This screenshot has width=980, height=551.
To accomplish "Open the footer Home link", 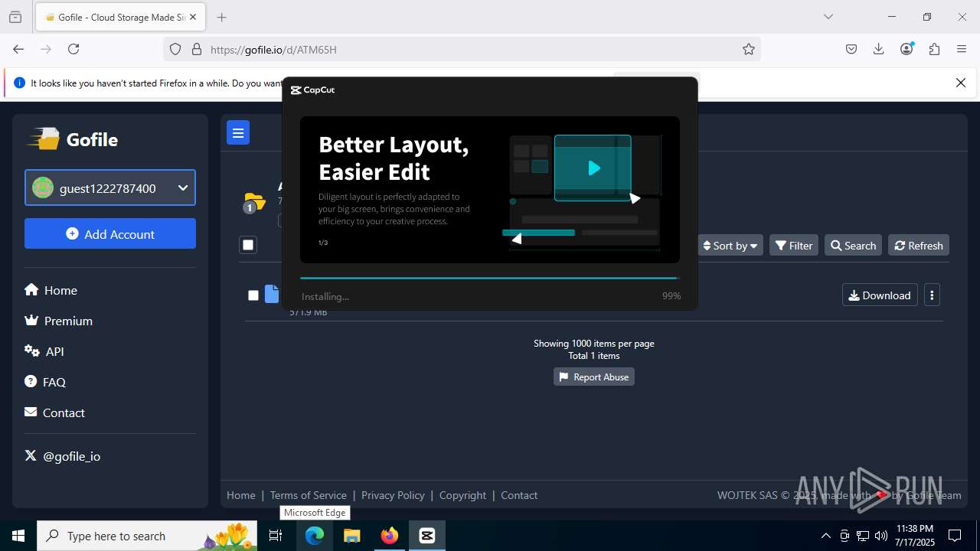I will pos(241,495).
